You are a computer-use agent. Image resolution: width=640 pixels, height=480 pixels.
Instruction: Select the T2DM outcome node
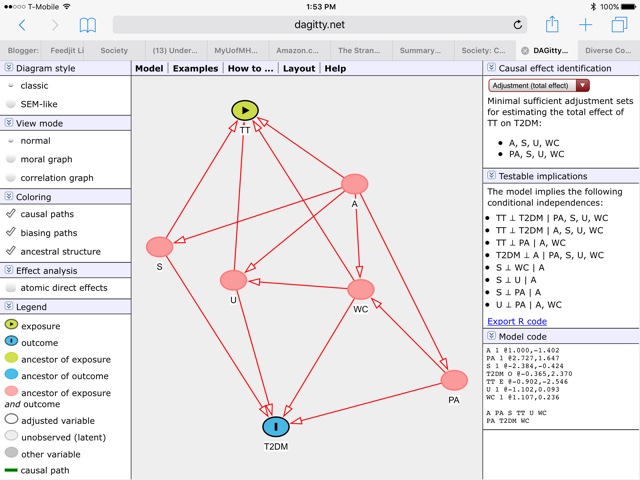(x=276, y=427)
